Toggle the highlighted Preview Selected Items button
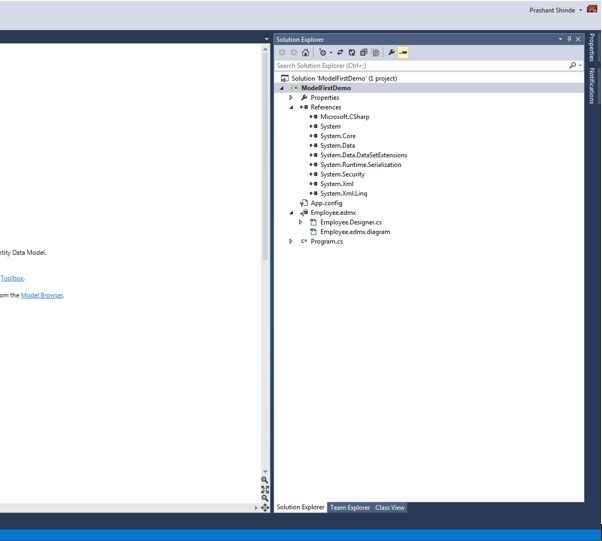 [x=403, y=53]
